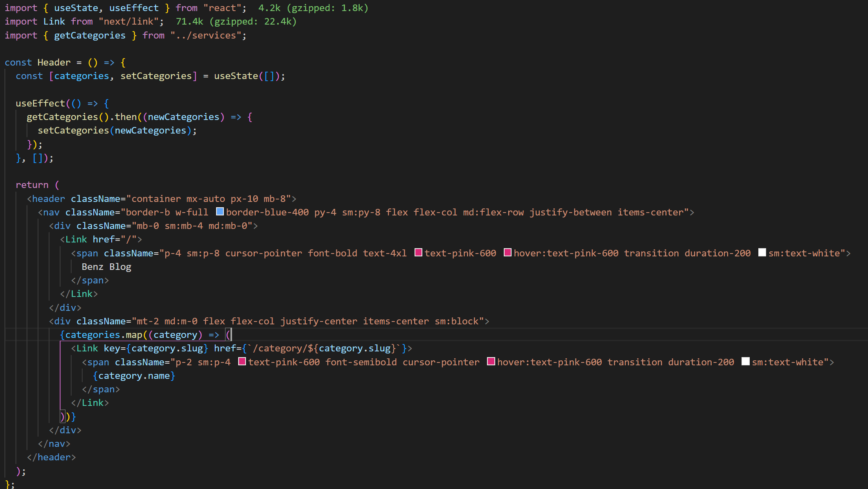Click 'justify-between items-center' in nav className
Image resolution: width=868 pixels, height=489 pixels.
606,213
